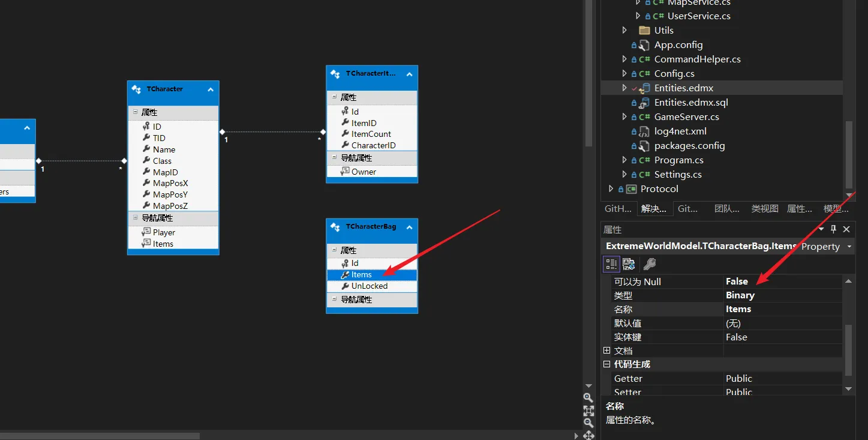Click the Owner navigation property icon
The image size is (868, 440).
tap(345, 172)
